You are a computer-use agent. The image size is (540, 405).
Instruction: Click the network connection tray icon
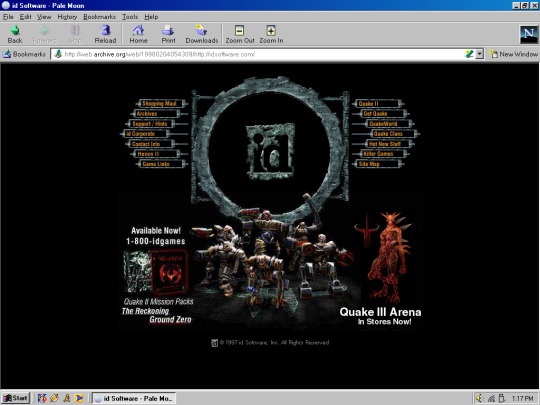pyautogui.click(x=491, y=398)
